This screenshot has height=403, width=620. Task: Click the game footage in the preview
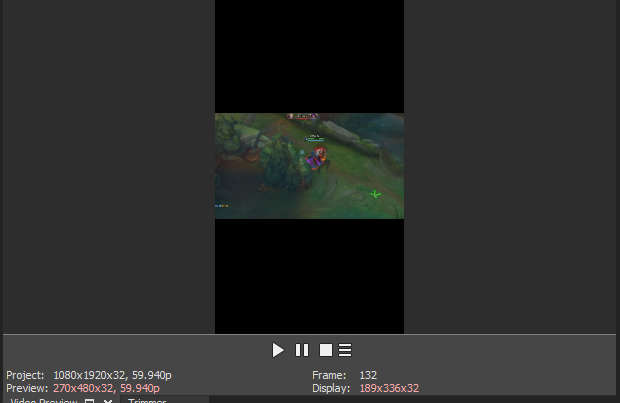point(309,166)
